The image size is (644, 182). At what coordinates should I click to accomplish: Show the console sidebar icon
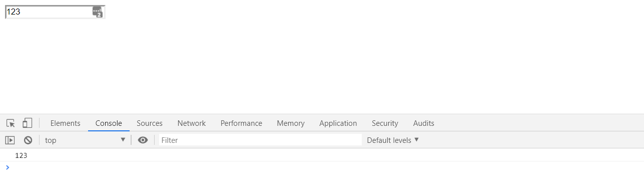pyautogui.click(x=10, y=140)
